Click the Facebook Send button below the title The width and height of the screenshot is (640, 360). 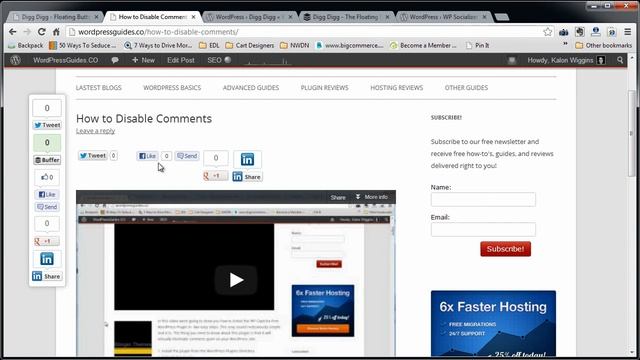187,156
